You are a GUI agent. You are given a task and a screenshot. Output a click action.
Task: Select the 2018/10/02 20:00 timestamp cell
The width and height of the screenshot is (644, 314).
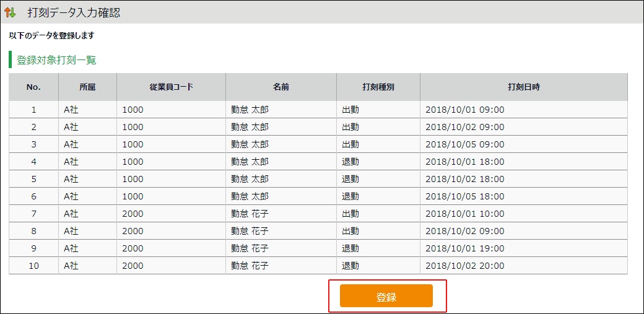click(464, 266)
